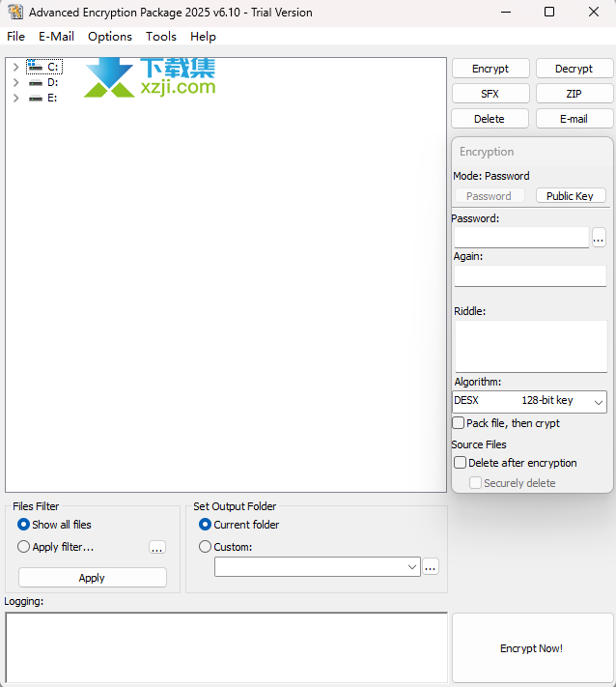Click the D: drive icon
This screenshot has height=687, width=616.
(x=35, y=82)
